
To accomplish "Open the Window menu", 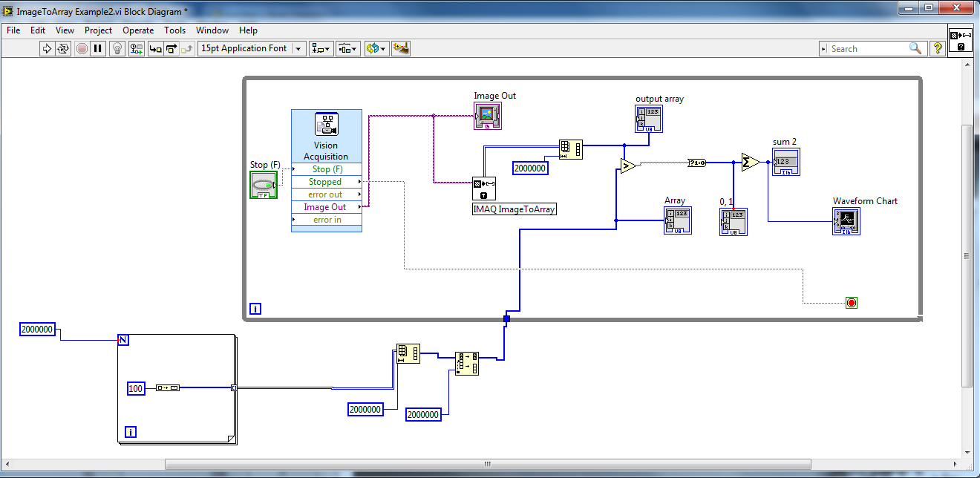I will click(x=212, y=30).
